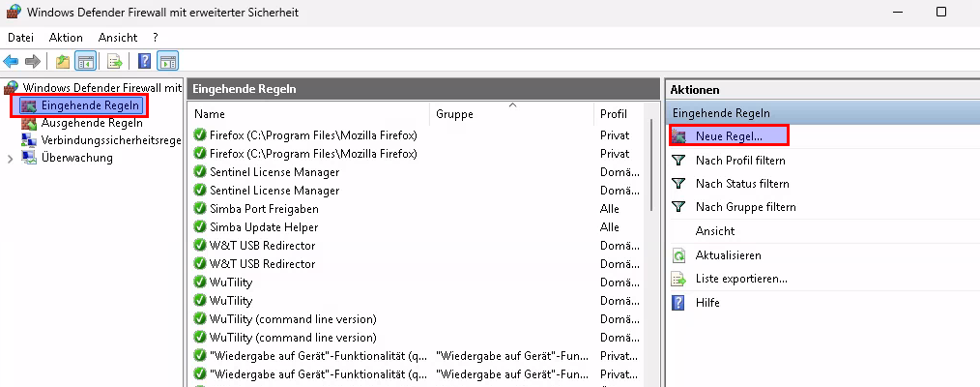Toggle the console tree pane toolbar icon

point(85,61)
